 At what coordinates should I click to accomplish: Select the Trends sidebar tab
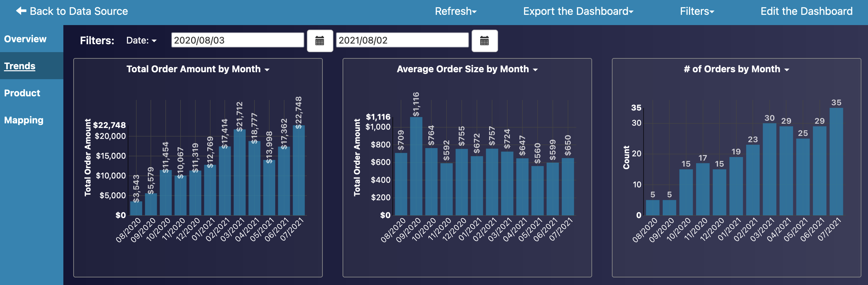click(20, 66)
